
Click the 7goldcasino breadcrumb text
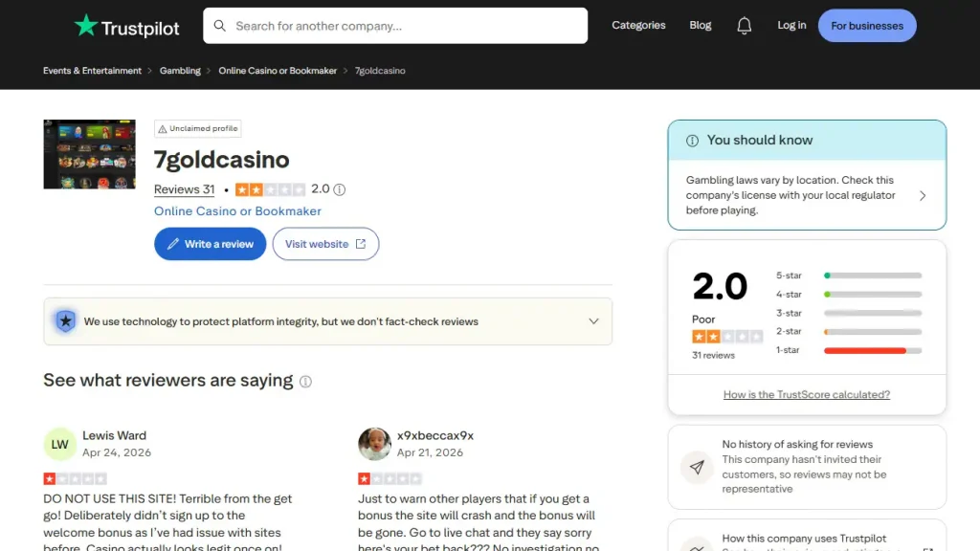pyautogui.click(x=380, y=71)
